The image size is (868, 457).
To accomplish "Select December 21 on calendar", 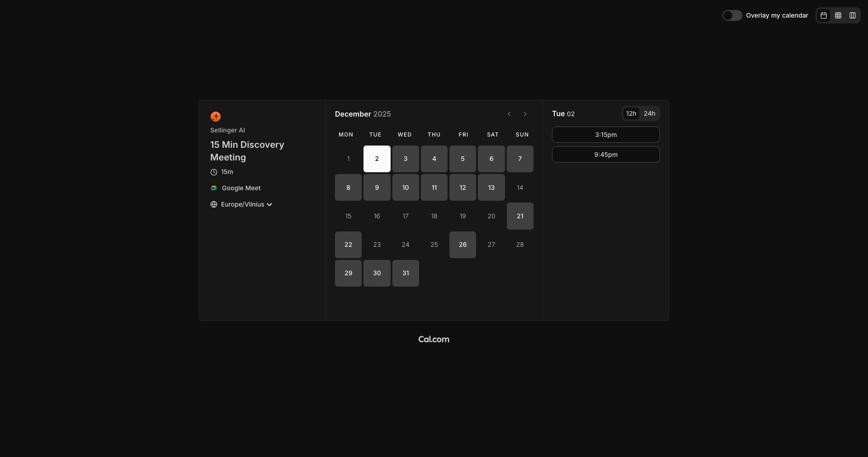I will pos(520,216).
